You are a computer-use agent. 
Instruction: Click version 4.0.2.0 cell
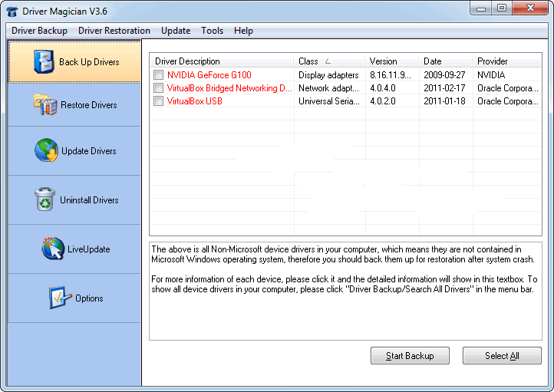coord(383,101)
